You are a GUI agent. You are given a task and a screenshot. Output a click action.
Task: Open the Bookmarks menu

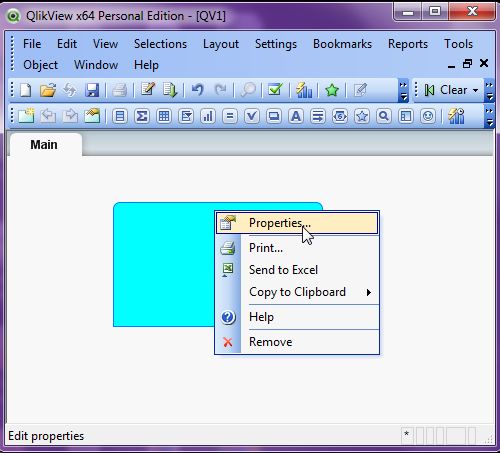point(342,44)
